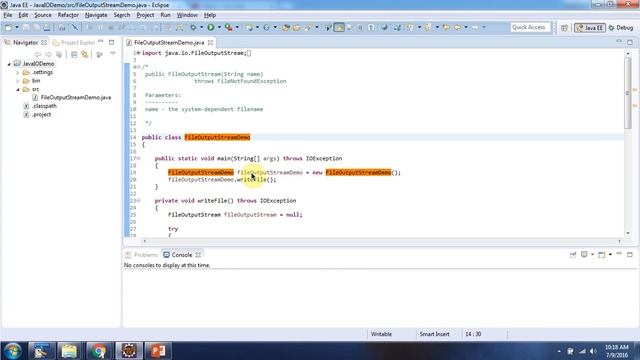This screenshot has height=360, width=640.
Task: Expand the folded import section at line 1
Action: coord(138,53)
